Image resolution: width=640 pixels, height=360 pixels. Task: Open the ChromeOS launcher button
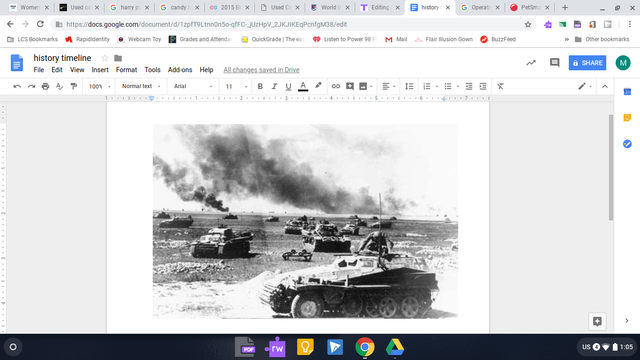pyautogui.click(x=13, y=347)
